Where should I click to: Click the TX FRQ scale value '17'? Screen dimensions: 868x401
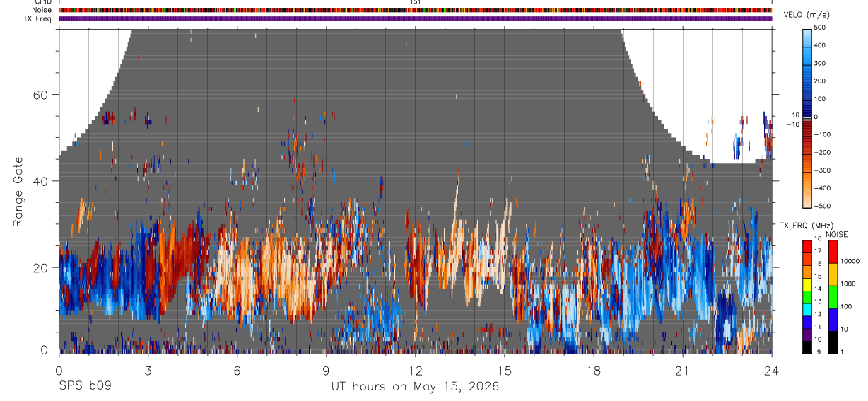(x=818, y=251)
